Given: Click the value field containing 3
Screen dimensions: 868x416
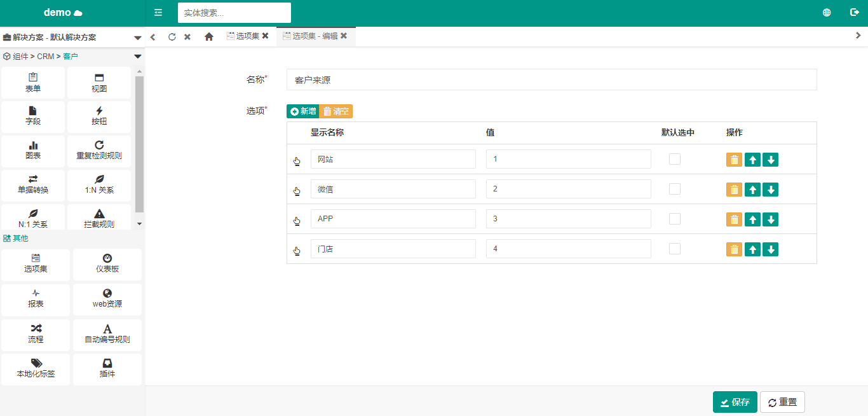Looking at the screenshot, I should click(x=569, y=219).
